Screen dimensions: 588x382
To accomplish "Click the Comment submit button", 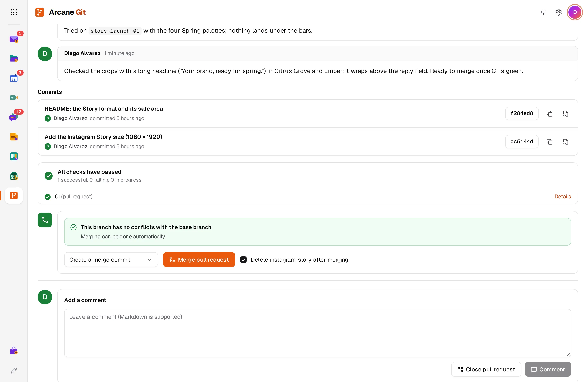I will tap(548, 369).
